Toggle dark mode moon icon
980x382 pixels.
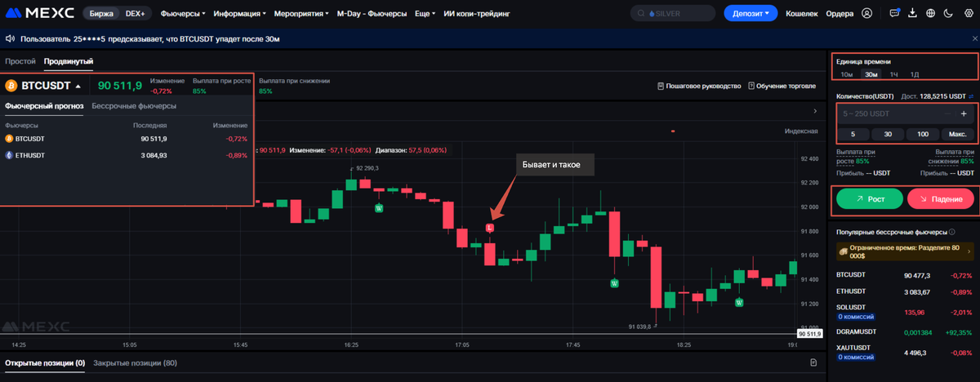pyautogui.click(x=947, y=13)
